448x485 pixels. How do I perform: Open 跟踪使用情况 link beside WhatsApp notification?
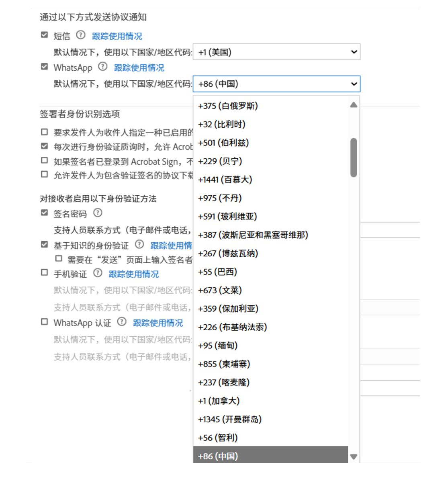(x=139, y=68)
